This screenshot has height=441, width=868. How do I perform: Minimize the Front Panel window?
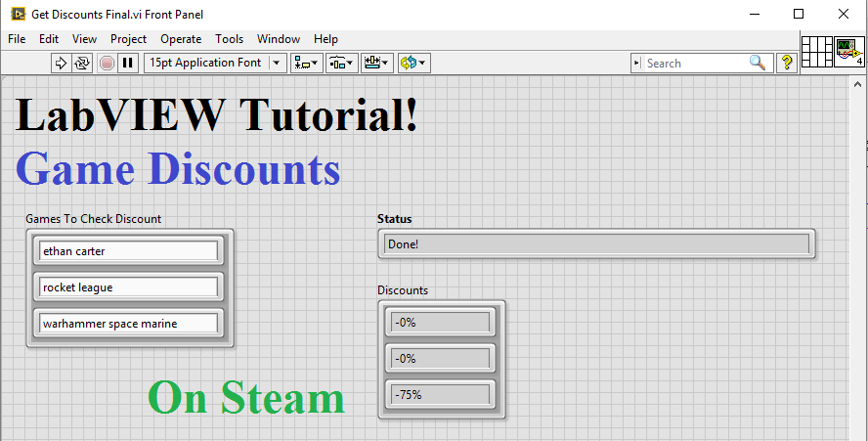click(755, 14)
